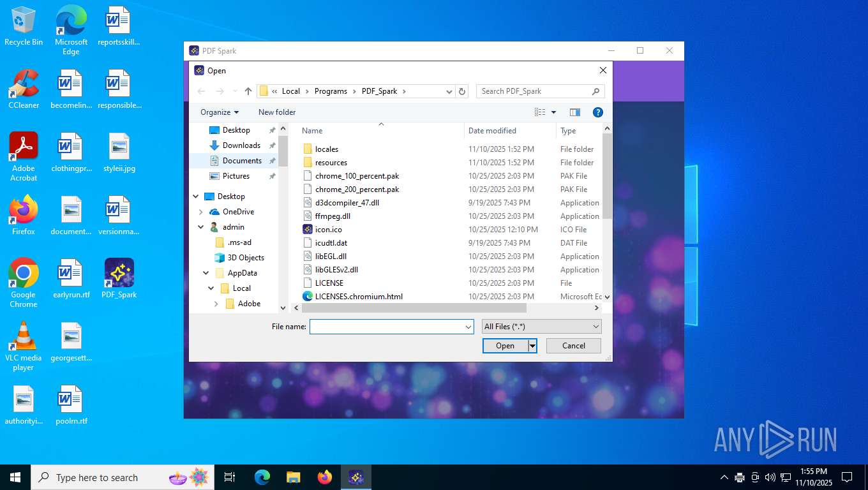Expand the OneDrive tree node
The width and height of the screenshot is (868, 490).
tap(201, 212)
